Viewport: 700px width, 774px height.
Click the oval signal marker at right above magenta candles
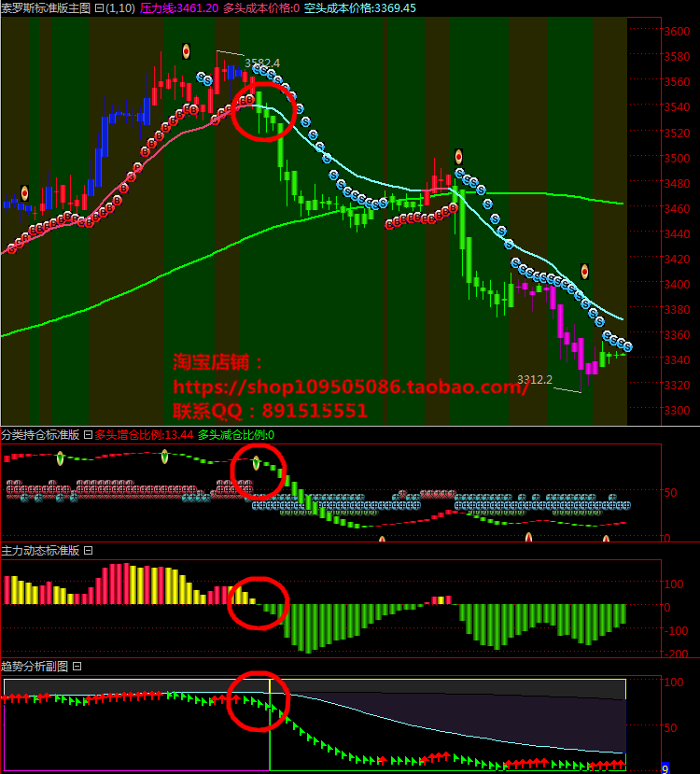584,272
